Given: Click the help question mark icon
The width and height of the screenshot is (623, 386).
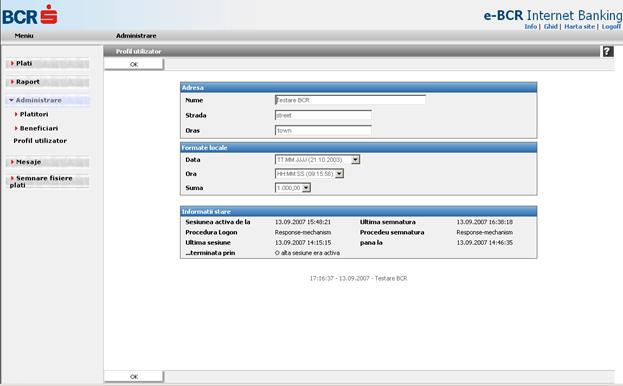Looking at the screenshot, I should tap(608, 51).
